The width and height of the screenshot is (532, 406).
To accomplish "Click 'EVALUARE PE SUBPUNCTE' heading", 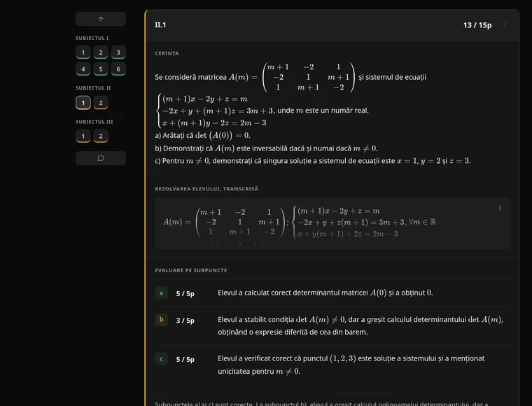I will [x=191, y=270].
